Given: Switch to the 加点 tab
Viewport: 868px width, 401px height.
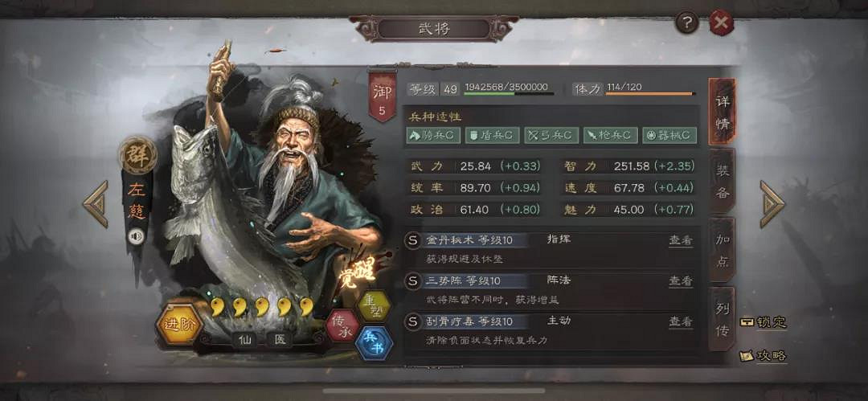Looking at the screenshot, I should [x=722, y=250].
